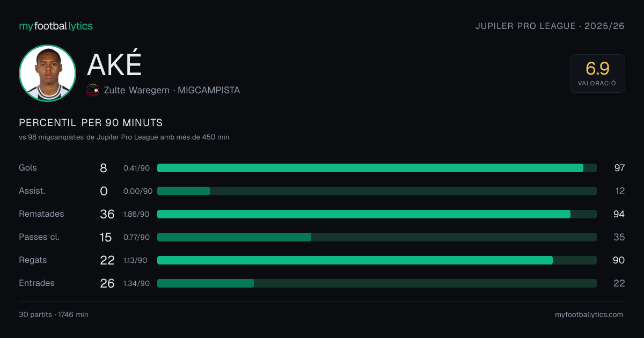This screenshot has height=338, width=644.
Task: Click the Regats percentile bar
Action: 377,260
